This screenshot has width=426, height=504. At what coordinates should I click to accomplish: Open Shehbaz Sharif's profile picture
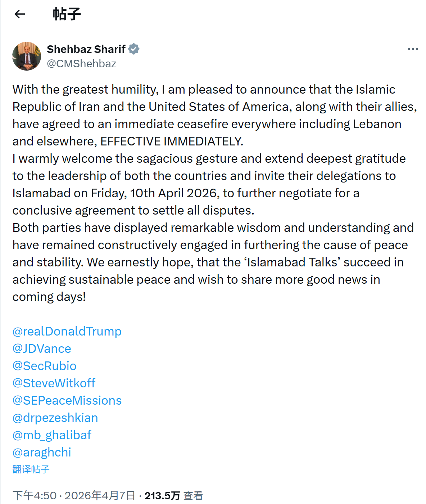27,56
